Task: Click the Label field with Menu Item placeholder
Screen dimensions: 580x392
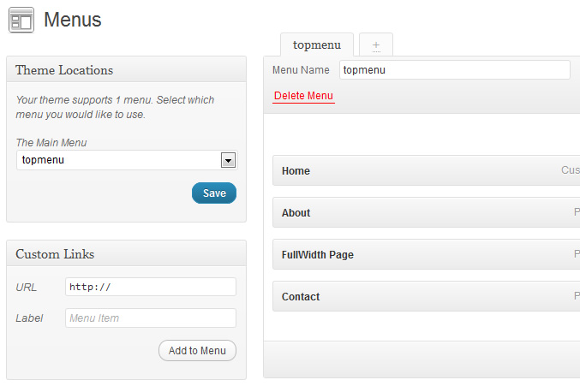Action: (x=150, y=318)
